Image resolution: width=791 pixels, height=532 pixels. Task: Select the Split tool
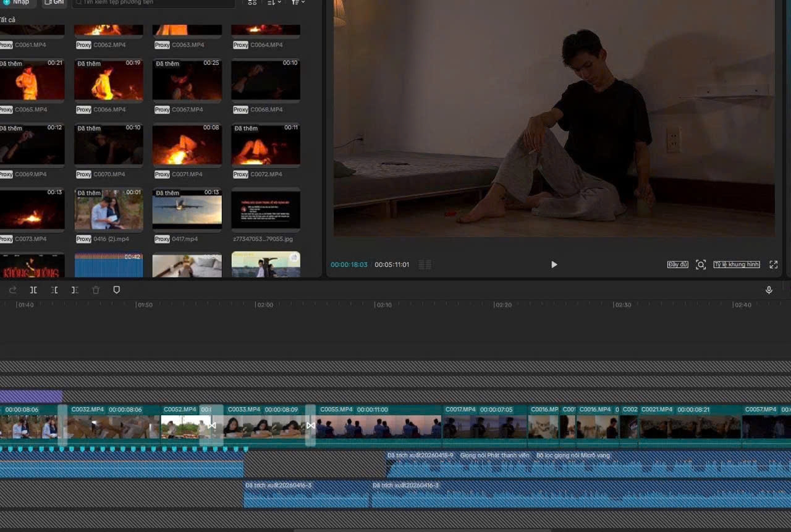[x=33, y=290]
